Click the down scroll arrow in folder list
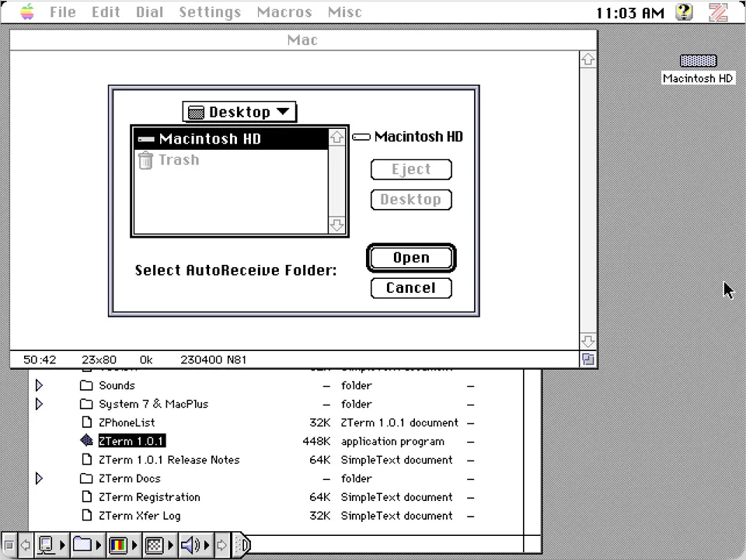Screen dimensions: 746x560 336,224
